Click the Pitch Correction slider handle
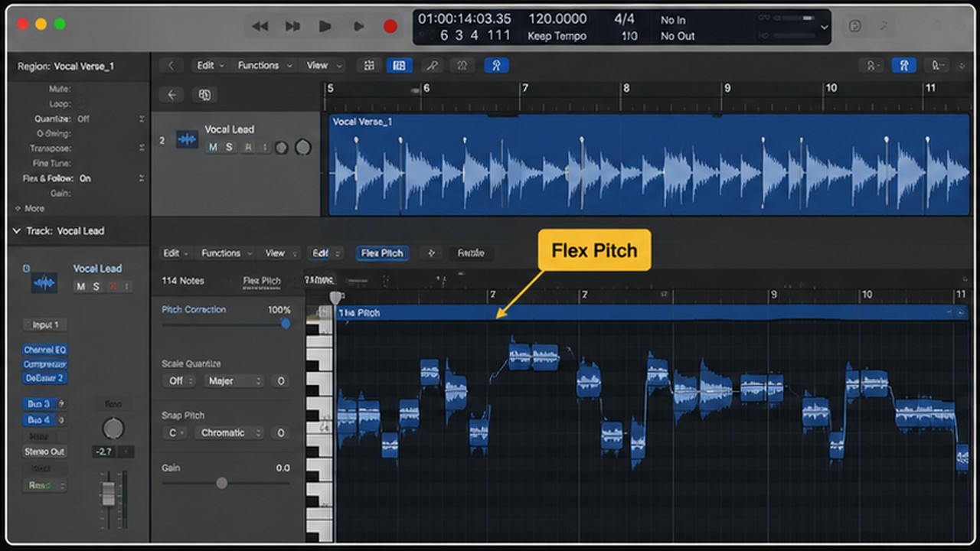Viewport: 980px width, 551px height. click(286, 324)
